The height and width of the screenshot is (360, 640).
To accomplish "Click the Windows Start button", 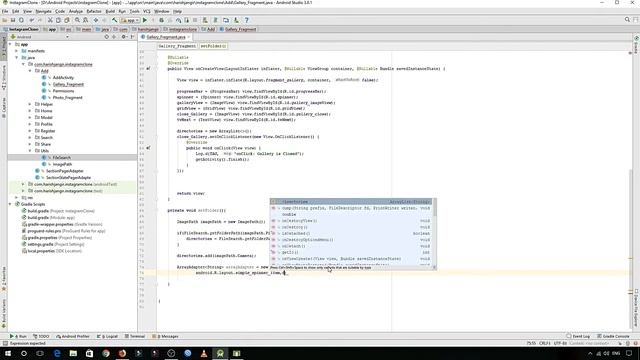I will (x=7, y=353).
